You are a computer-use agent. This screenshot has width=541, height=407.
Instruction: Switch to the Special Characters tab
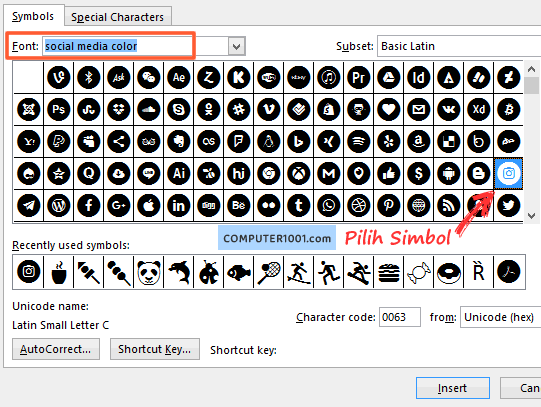click(x=118, y=17)
